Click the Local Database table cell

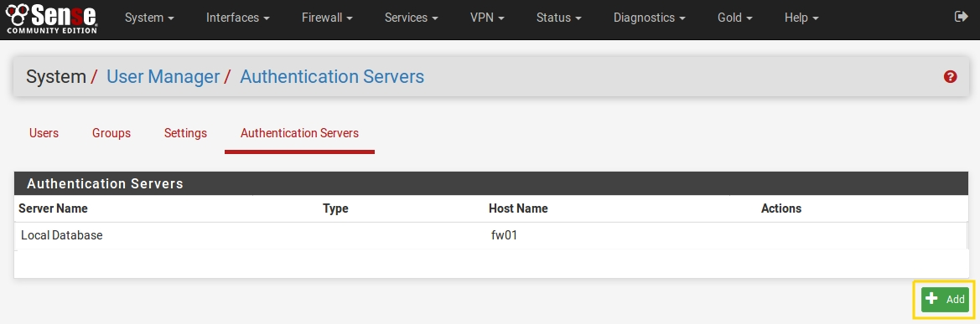point(61,235)
